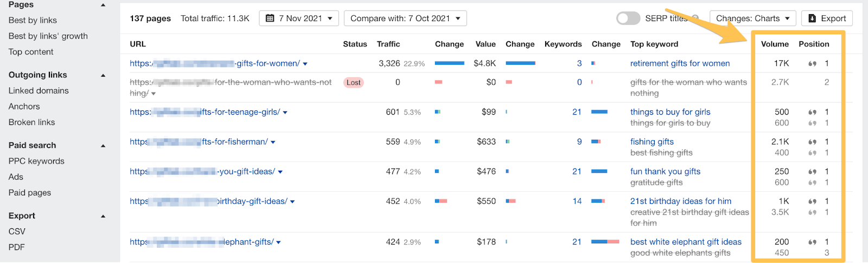Click the download icon on the Export button
This screenshot has width=868, height=263.
(x=812, y=18)
